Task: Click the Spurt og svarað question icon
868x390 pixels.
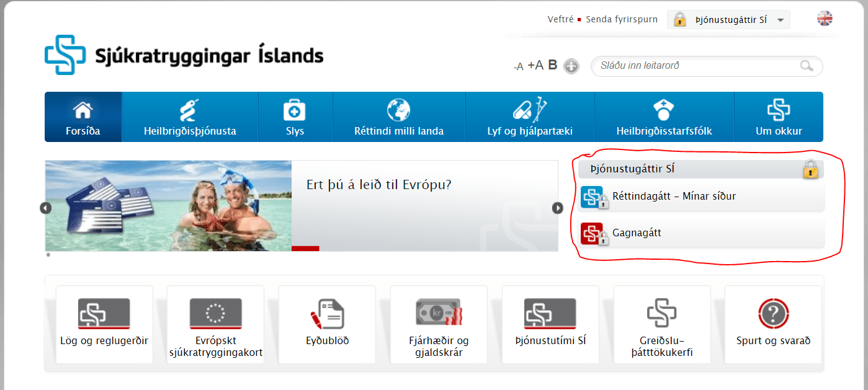Action: pyautogui.click(x=773, y=314)
